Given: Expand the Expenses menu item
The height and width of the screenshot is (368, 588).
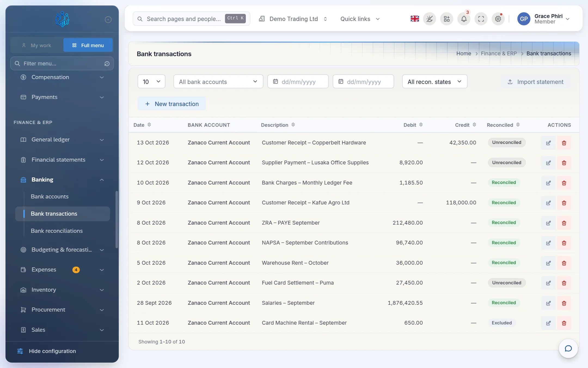Looking at the screenshot, I should pyautogui.click(x=62, y=270).
